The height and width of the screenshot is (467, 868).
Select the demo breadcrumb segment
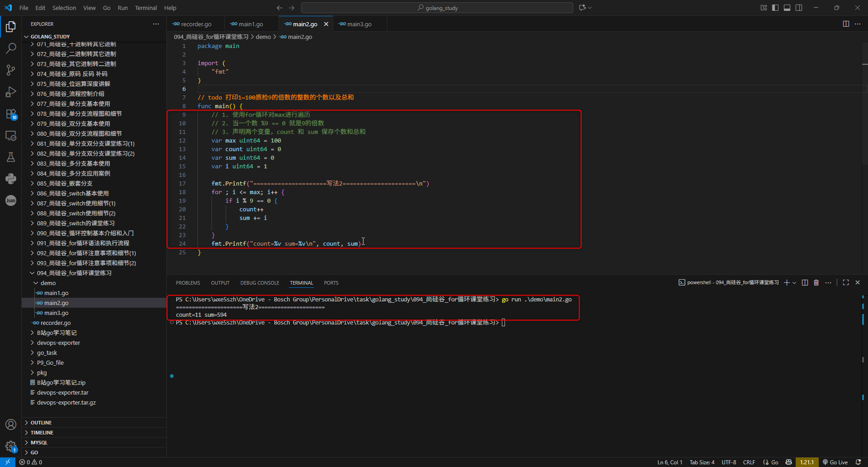coord(263,37)
